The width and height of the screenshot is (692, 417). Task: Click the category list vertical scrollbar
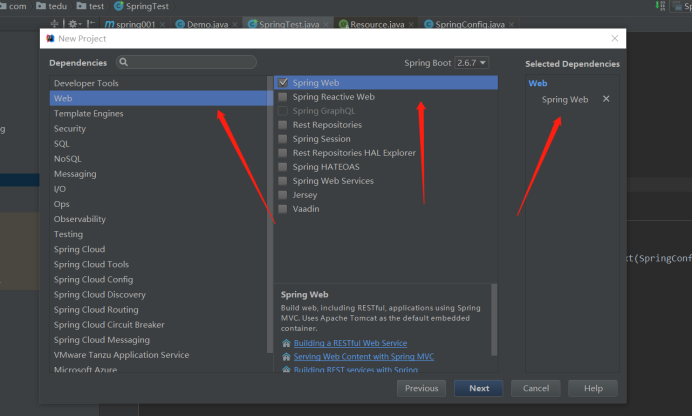coord(270,214)
